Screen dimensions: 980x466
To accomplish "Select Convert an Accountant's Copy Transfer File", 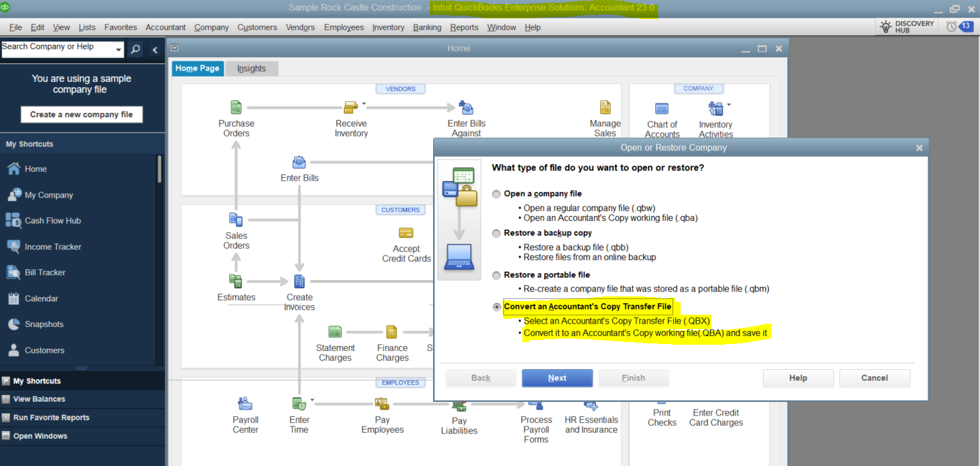I will (496, 307).
